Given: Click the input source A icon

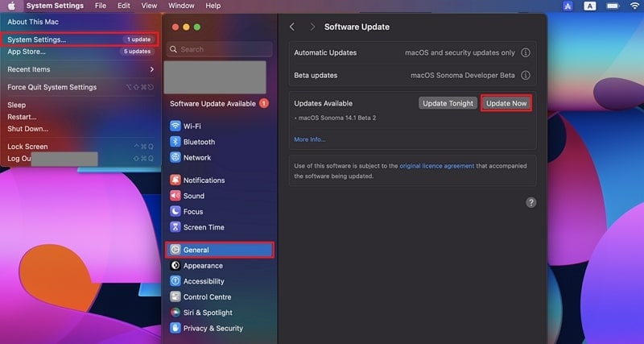Looking at the screenshot, I should pos(590,6).
